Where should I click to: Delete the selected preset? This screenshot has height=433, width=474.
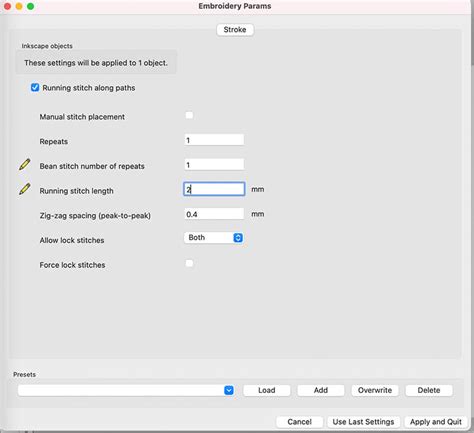point(429,390)
